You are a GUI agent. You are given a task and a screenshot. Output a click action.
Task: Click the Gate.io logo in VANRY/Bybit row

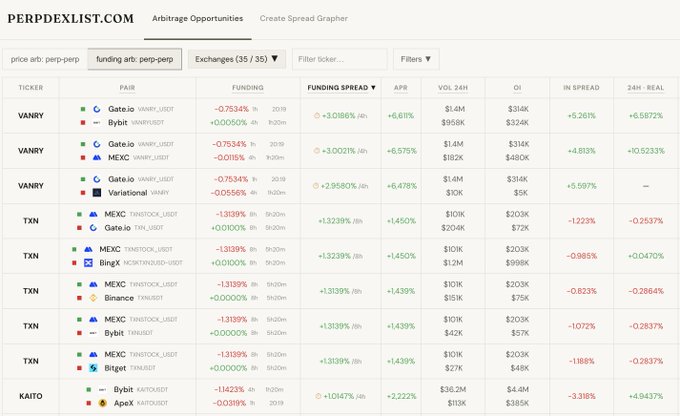(x=97, y=109)
